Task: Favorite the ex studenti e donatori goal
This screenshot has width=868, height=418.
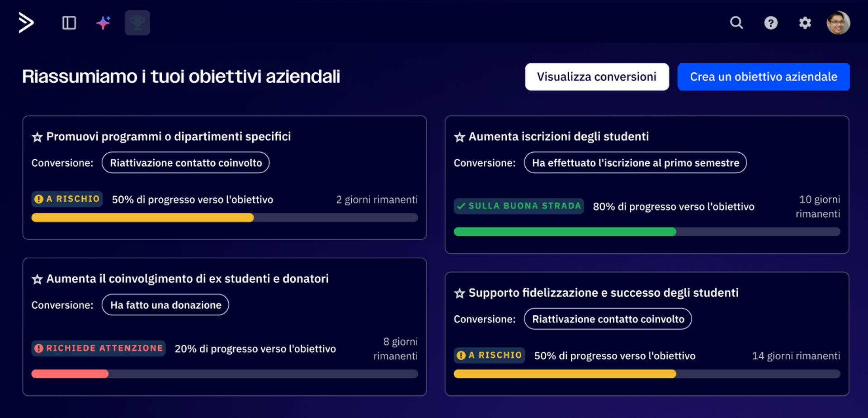Action: [37, 279]
